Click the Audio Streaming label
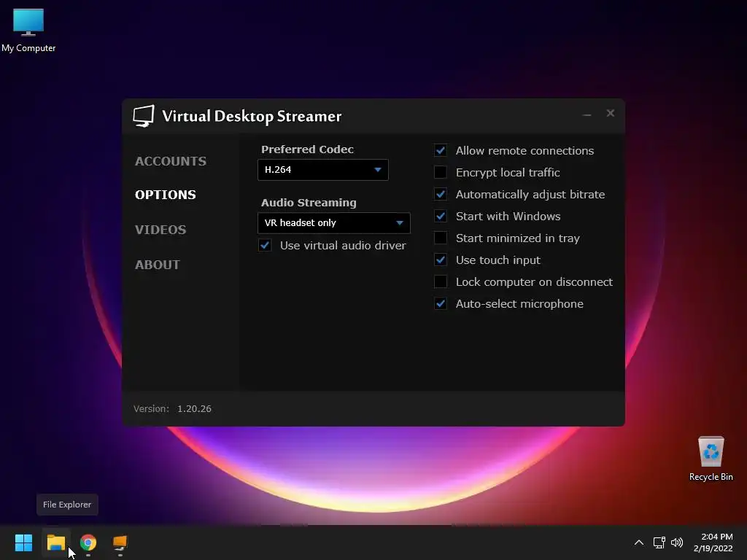 (309, 203)
